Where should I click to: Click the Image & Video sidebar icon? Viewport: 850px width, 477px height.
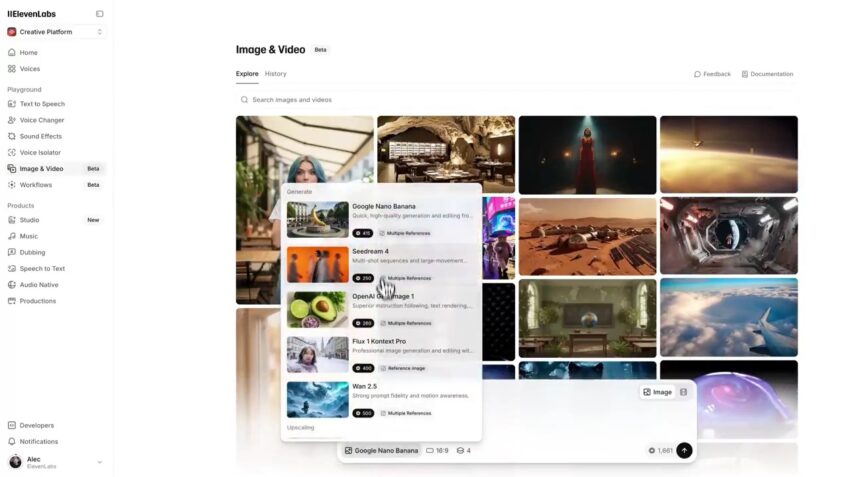click(x=12, y=169)
